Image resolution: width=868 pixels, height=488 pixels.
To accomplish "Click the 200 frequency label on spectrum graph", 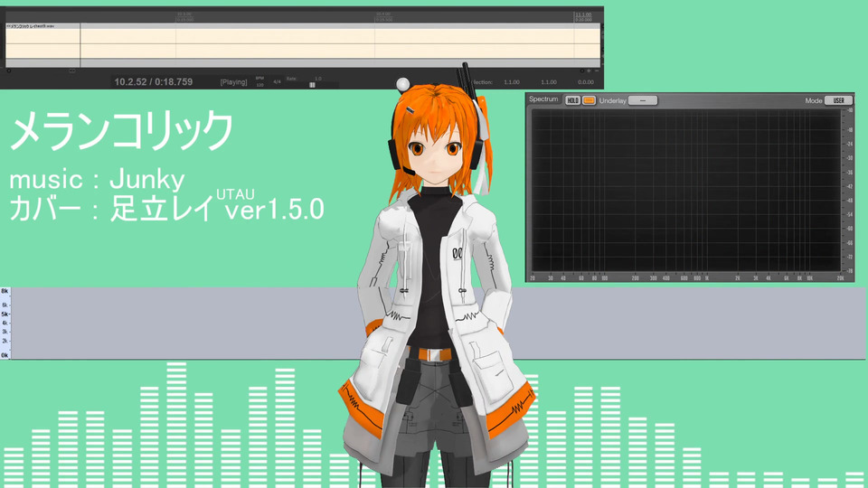I will (636, 277).
